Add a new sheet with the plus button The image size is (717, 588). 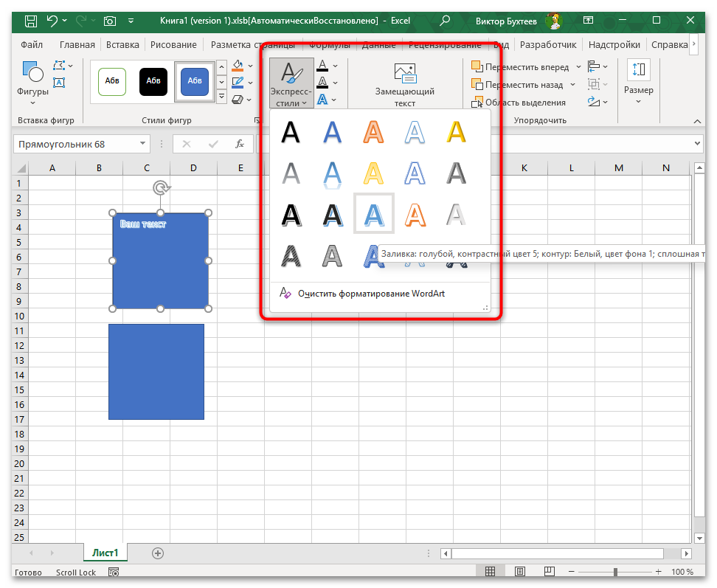click(x=158, y=553)
